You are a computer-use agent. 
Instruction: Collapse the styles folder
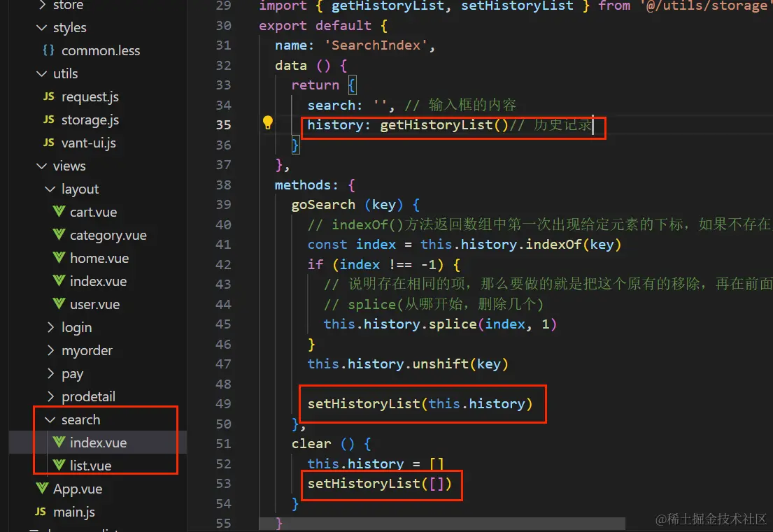[42, 27]
